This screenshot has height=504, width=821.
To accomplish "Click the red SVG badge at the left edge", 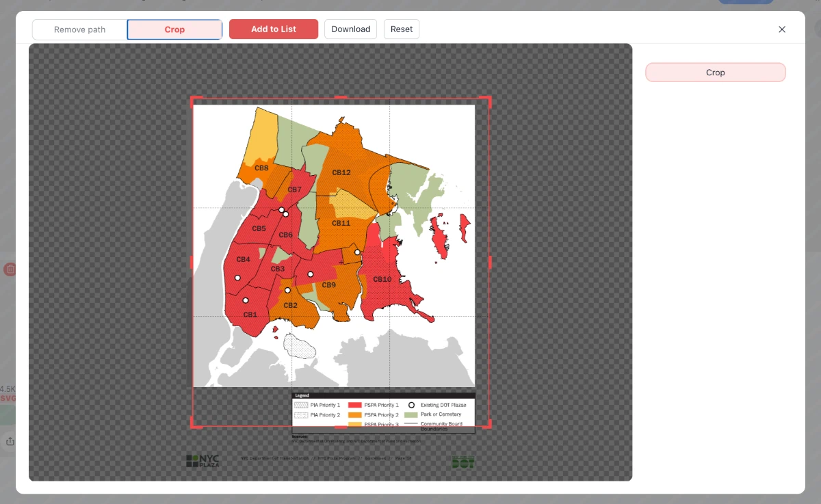I will [x=8, y=397].
